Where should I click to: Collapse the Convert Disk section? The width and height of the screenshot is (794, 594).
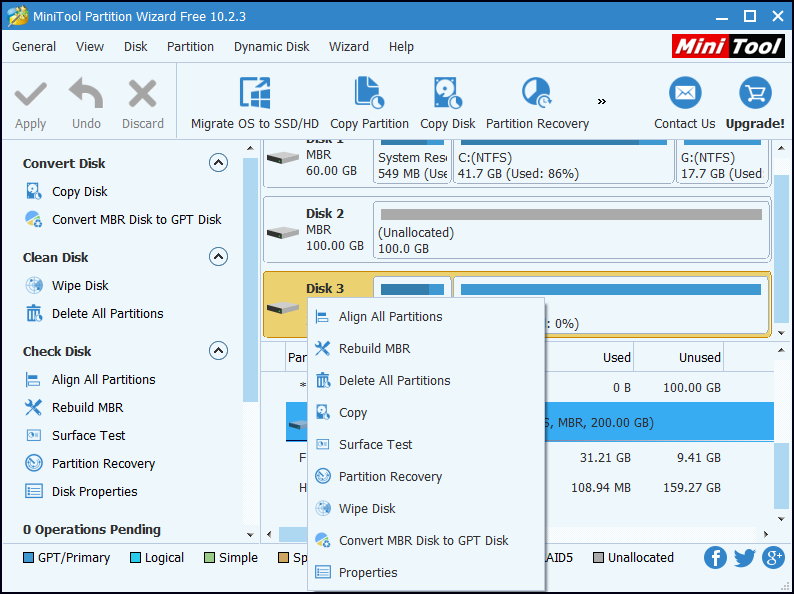(218, 163)
